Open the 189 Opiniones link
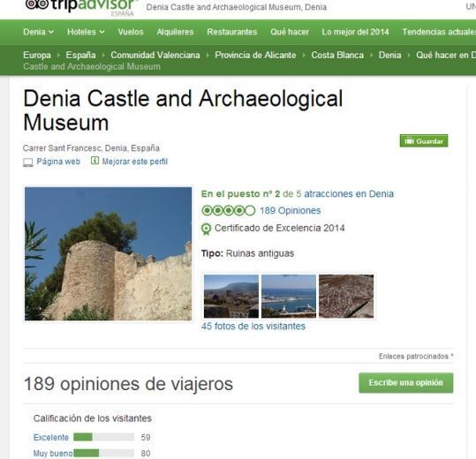The height and width of the screenshot is (459, 476). pyautogui.click(x=291, y=211)
